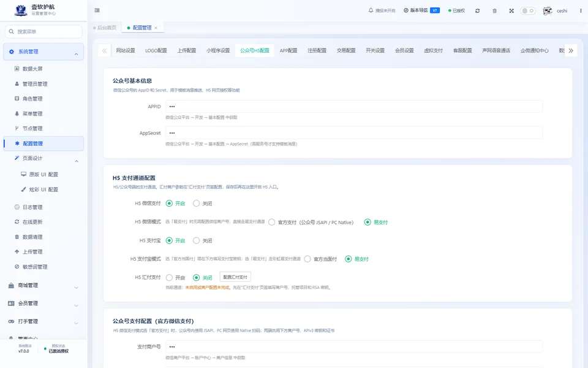Select 关闭 radio for H5 汇付支付
The image size is (588, 368).
tap(196, 277)
